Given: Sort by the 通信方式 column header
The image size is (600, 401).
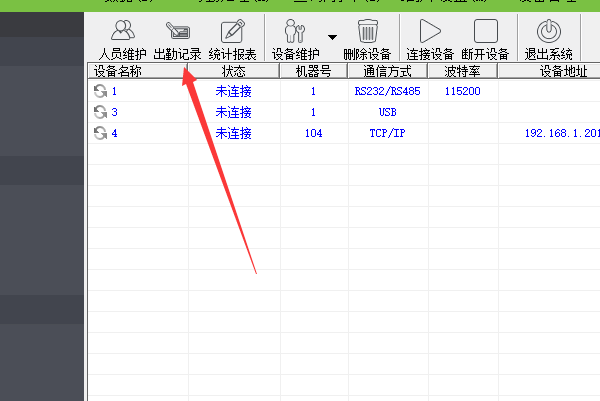Looking at the screenshot, I should [387, 72].
